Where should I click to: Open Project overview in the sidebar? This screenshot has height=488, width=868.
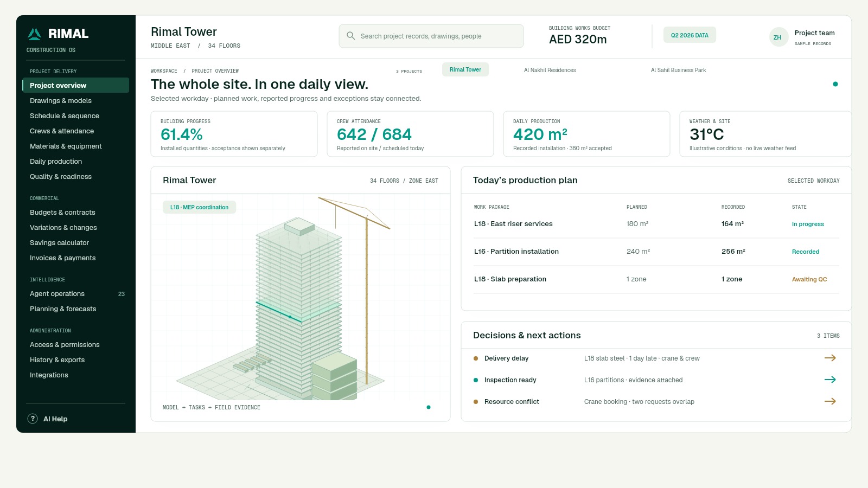coord(75,85)
